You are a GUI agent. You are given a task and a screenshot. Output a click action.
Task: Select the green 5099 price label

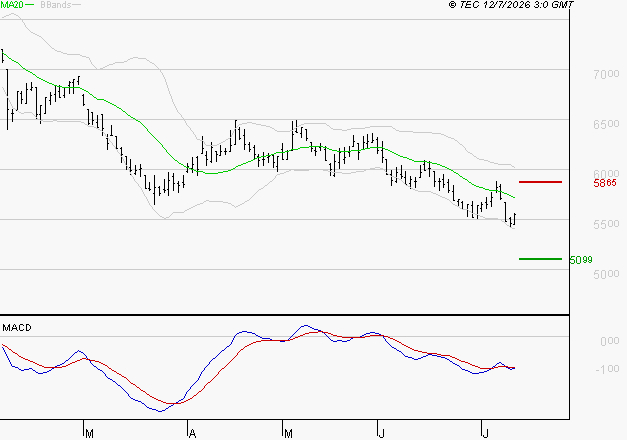581,260
